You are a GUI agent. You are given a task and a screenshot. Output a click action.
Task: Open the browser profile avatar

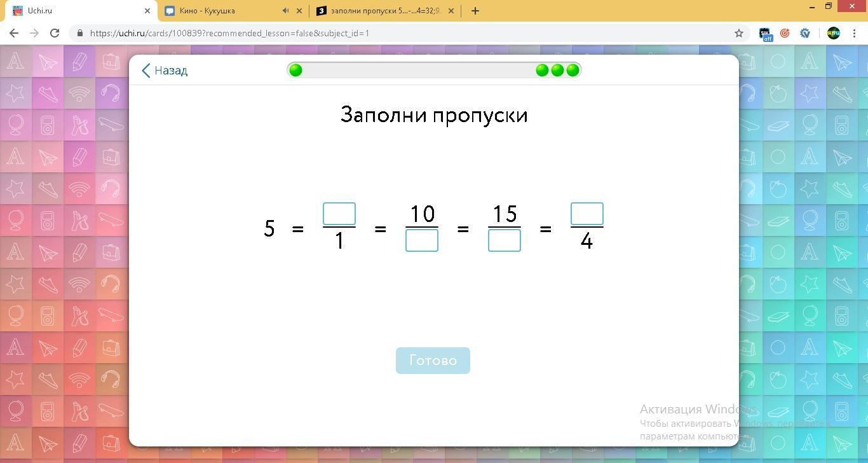tap(833, 33)
